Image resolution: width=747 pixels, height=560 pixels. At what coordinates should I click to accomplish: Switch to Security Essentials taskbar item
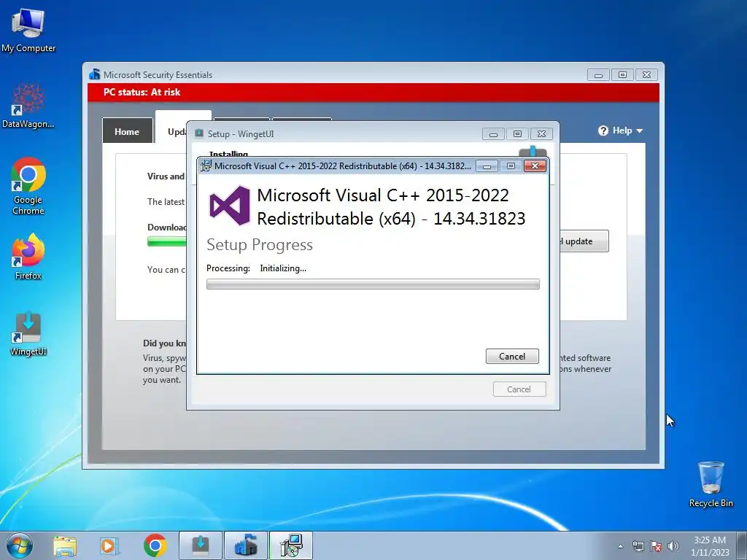click(245, 545)
